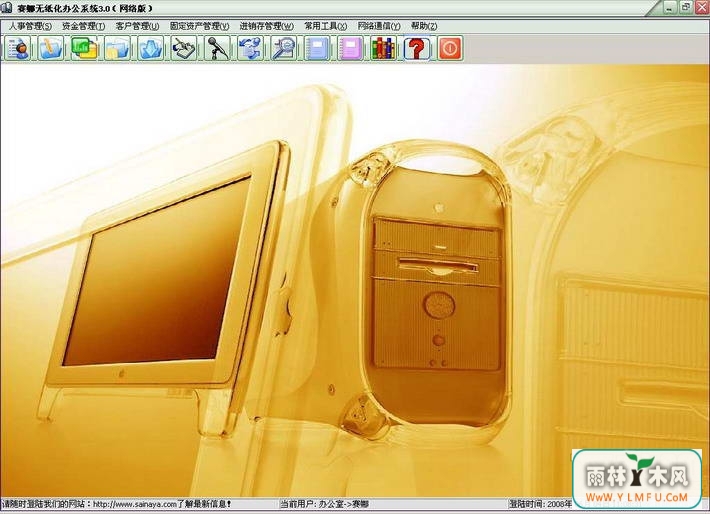Open the 人事管理(S) menu
The width and height of the screenshot is (710, 514).
click(30, 26)
